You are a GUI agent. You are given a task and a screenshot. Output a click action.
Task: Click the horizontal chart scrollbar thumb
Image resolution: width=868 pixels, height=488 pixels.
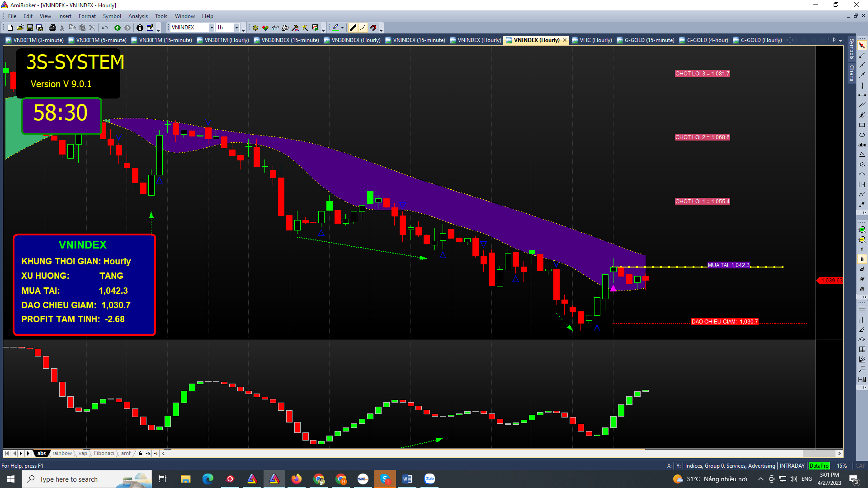coord(819,453)
